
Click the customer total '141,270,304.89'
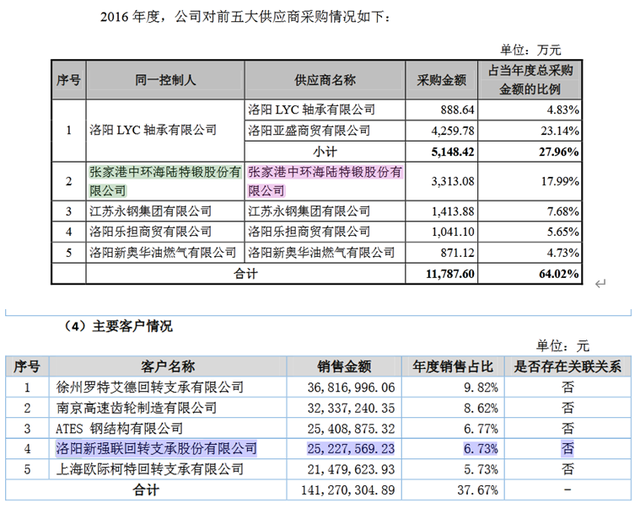click(348, 490)
